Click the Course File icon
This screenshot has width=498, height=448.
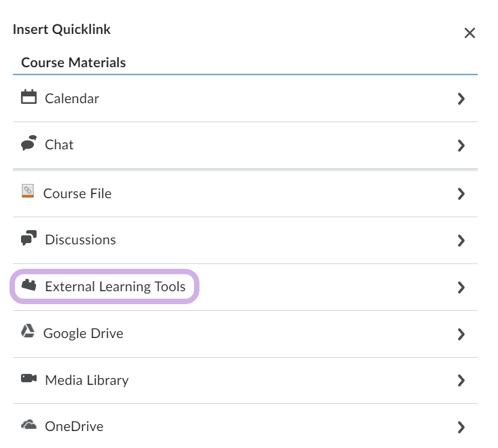point(28,191)
